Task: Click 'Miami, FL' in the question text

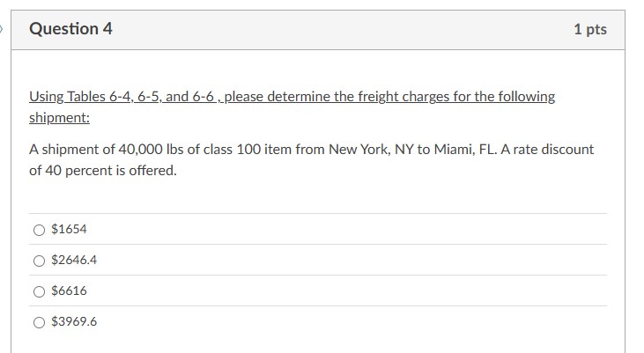Action: coord(462,150)
